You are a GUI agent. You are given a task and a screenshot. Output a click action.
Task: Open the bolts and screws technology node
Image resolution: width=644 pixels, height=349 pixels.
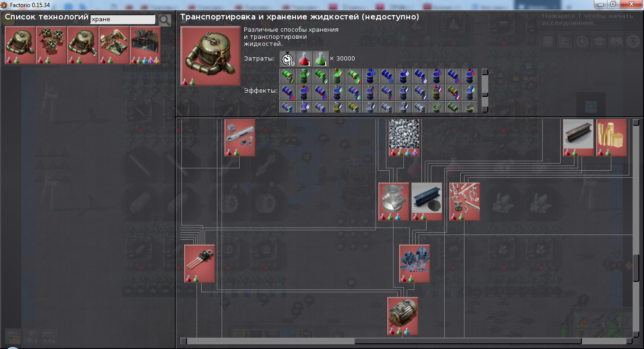(465, 202)
